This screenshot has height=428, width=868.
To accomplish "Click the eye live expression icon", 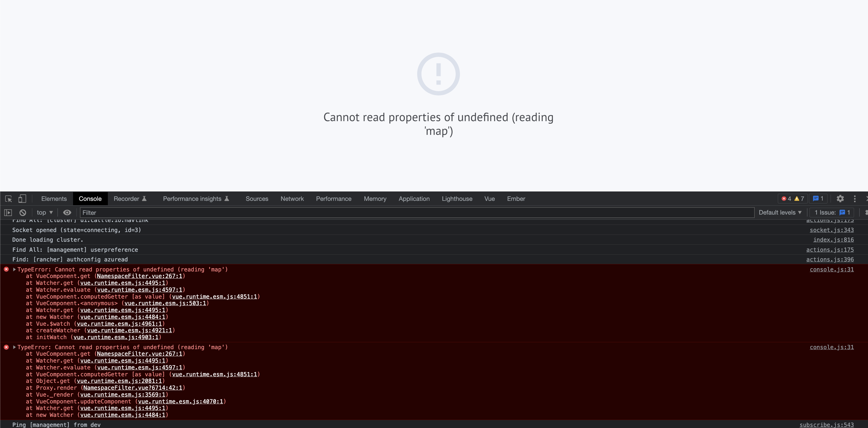I will [x=67, y=213].
